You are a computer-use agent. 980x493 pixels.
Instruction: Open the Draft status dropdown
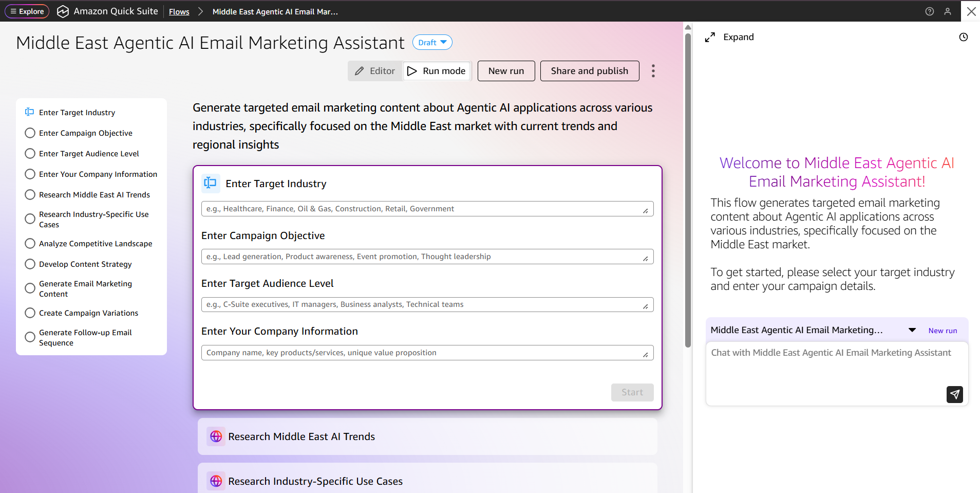point(432,43)
